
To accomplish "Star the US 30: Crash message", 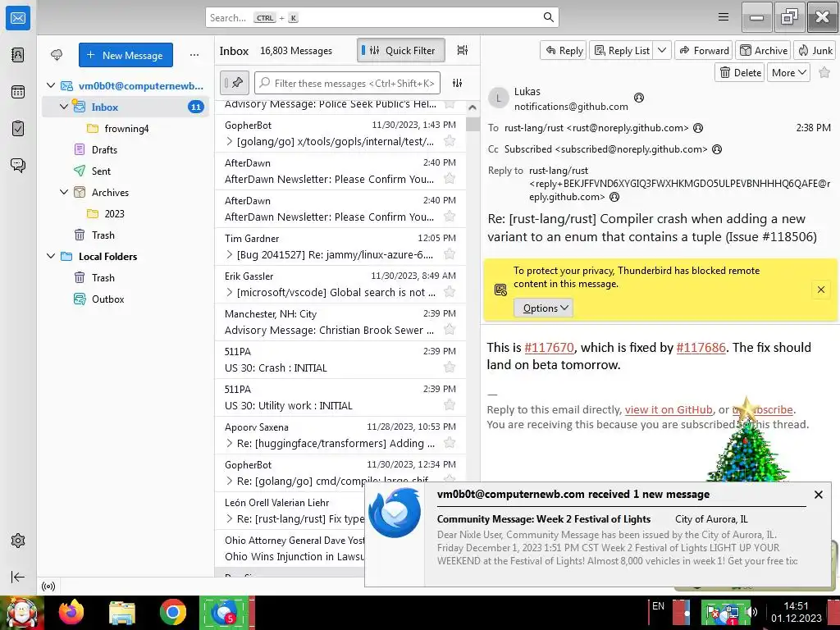I will point(450,367).
